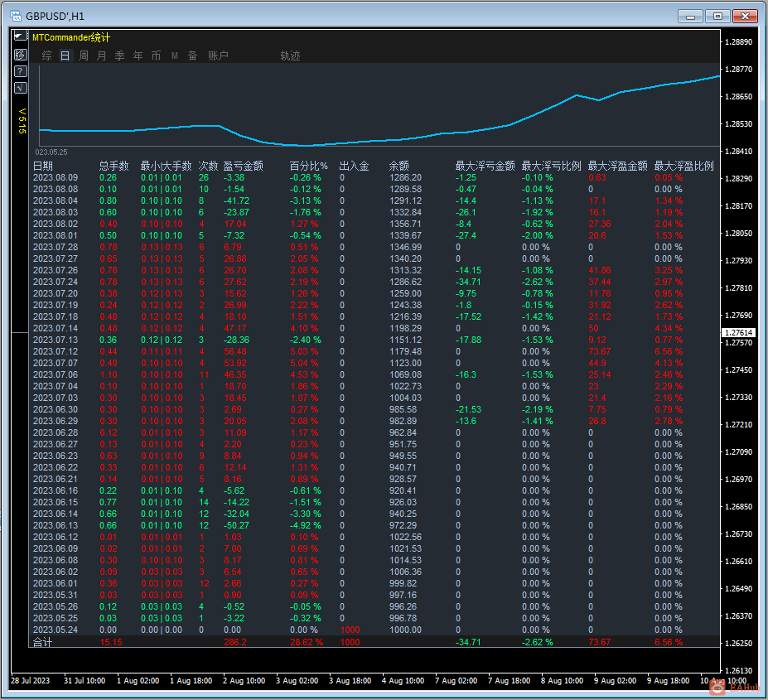
Task: Click date 2023.07.14
Action: 56,328
